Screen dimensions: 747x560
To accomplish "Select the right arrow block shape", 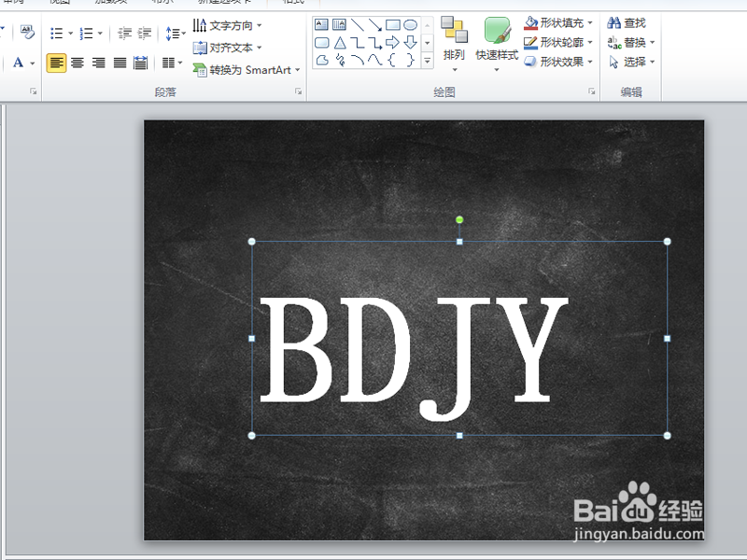I will (392, 43).
